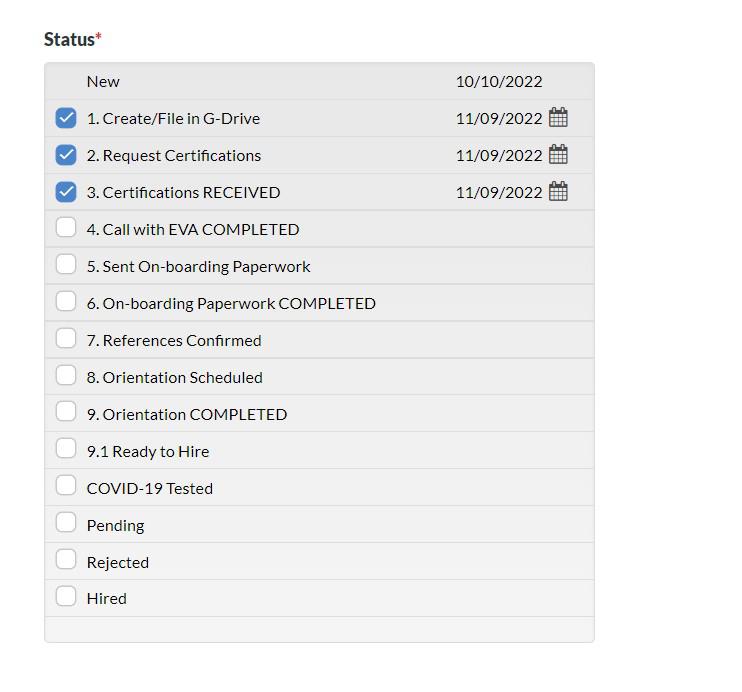Image resolution: width=742 pixels, height=692 pixels.
Task: Uncheck the Certifications RECEIVED checkbox
Action: (x=66, y=192)
